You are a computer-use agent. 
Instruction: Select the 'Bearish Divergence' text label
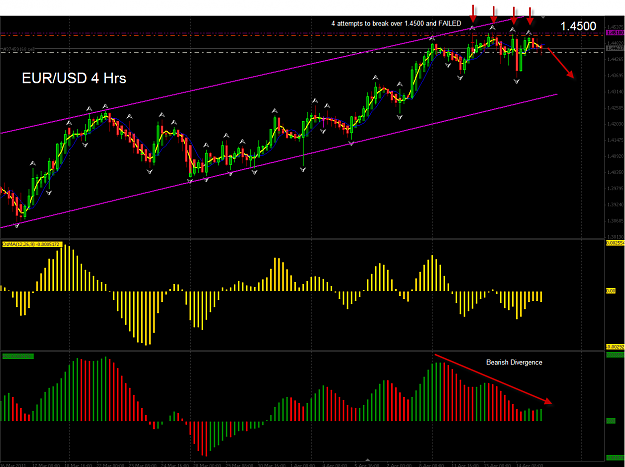coord(514,362)
